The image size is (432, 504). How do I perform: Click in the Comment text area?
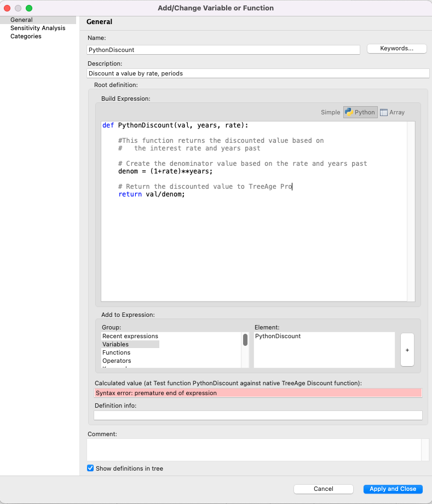(x=253, y=449)
